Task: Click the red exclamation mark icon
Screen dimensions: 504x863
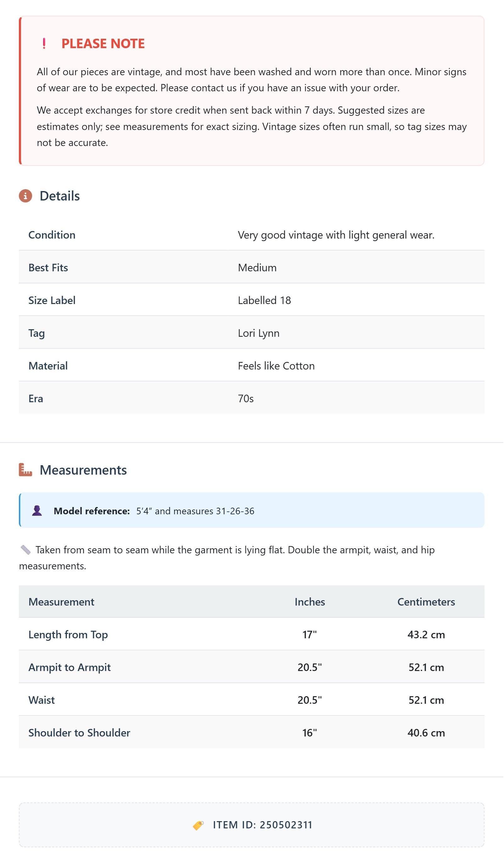Action: 44,43
